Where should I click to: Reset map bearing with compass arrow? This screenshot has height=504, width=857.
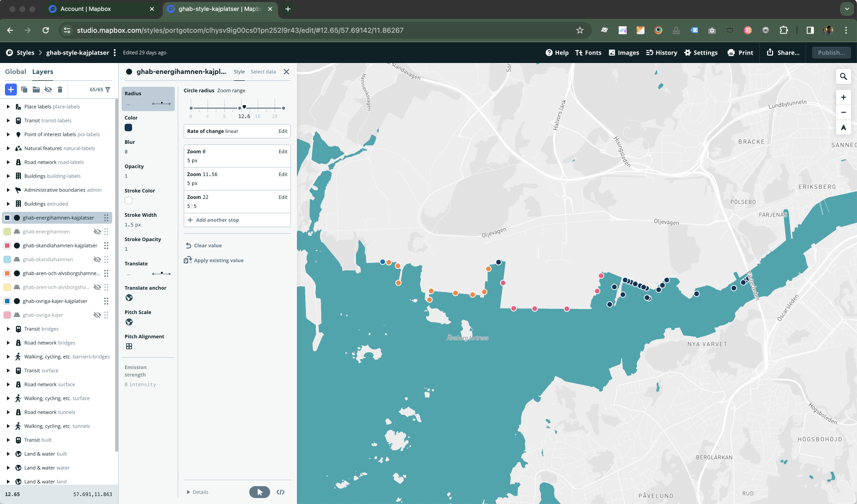tap(843, 127)
